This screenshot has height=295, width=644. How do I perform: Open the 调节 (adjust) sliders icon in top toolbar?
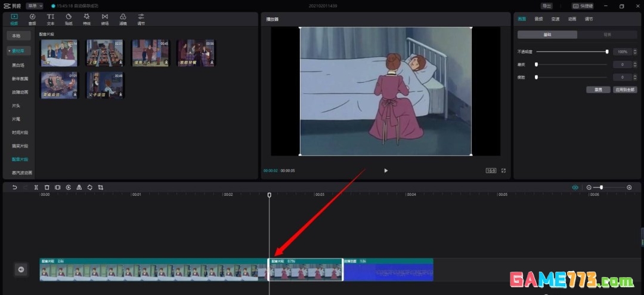[x=141, y=19]
